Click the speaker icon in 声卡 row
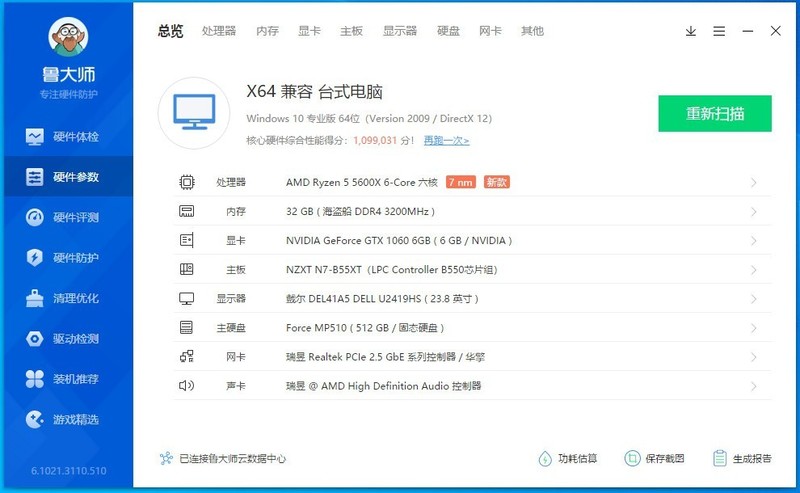 [x=187, y=385]
